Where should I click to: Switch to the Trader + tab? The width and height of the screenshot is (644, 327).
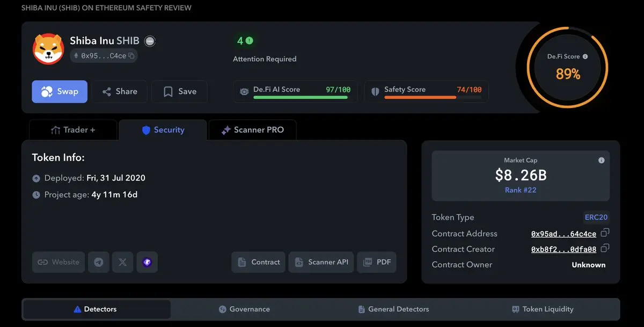coord(72,130)
